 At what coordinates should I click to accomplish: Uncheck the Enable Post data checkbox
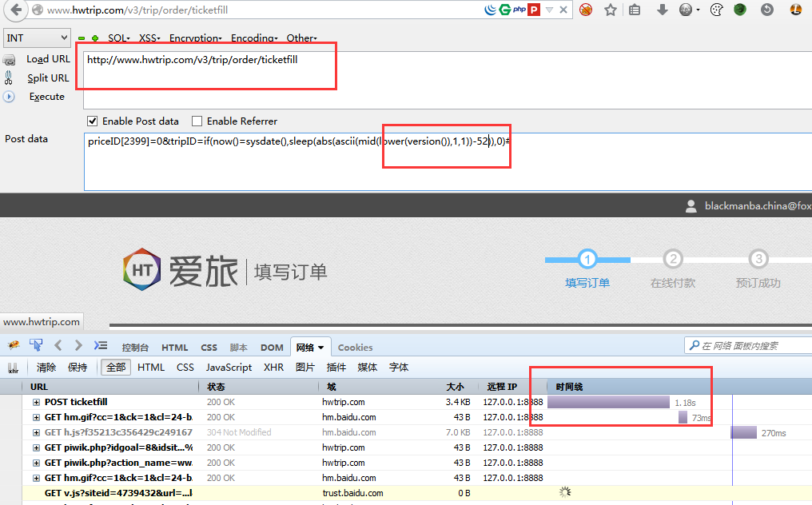pyautogui.click(x=93, y=121)
